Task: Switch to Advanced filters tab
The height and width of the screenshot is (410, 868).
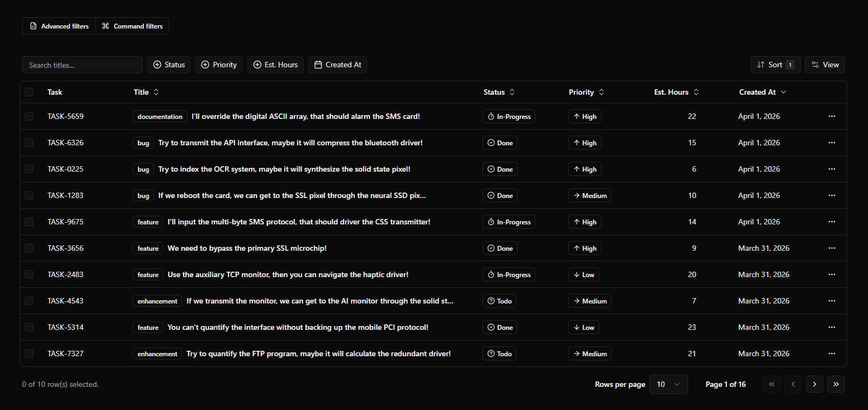Action: pyautogui.click(x=59, y=26)
